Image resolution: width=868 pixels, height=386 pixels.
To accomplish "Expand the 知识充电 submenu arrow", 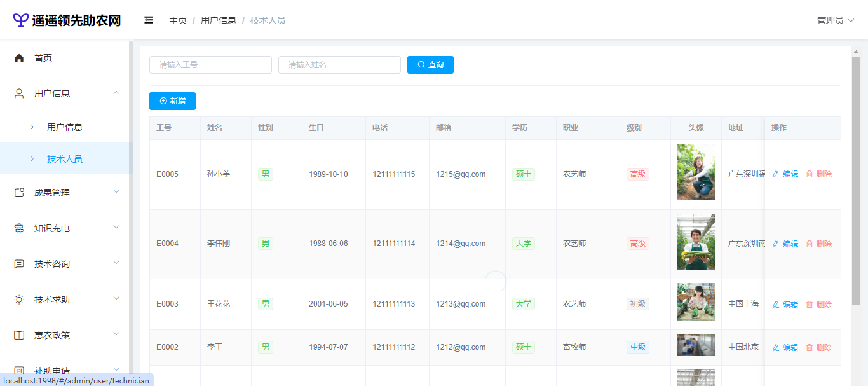I will (116, 227).
